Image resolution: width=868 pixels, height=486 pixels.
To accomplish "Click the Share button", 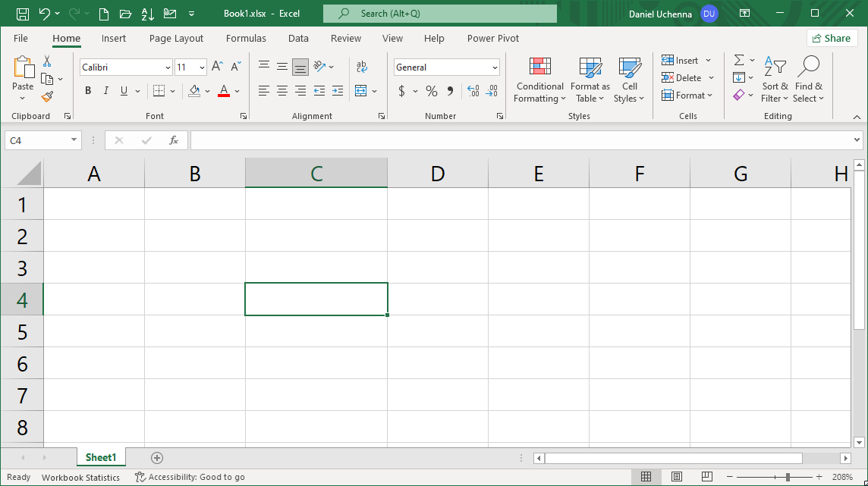I will coord(832,39).
